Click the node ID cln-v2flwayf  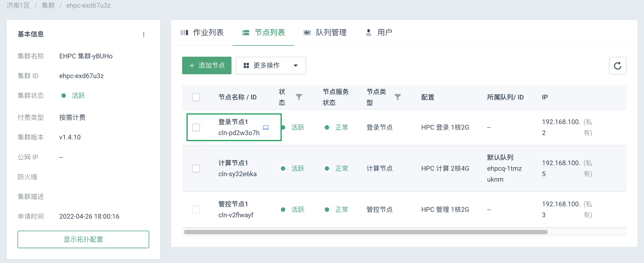click(236, 215)
